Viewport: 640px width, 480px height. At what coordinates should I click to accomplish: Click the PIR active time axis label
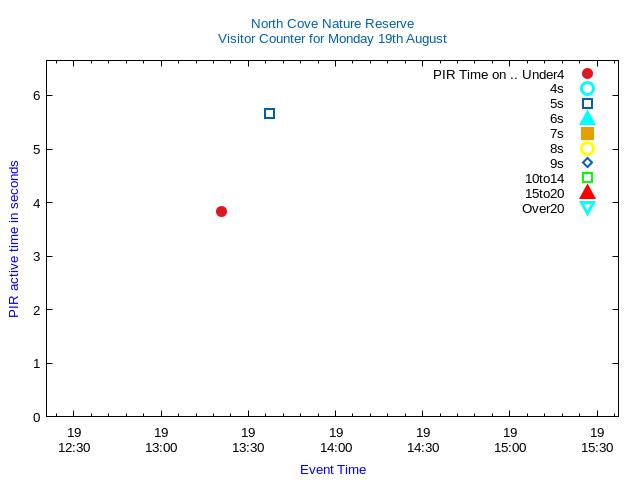pyautogui.click(x=14, y=238)
